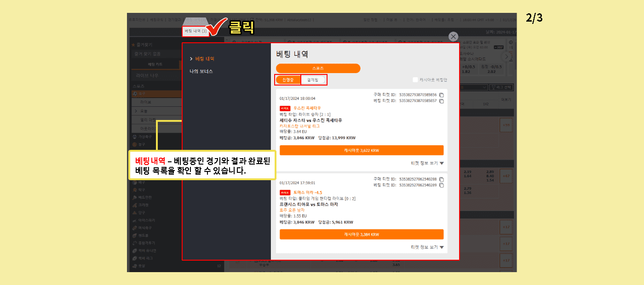Click the 캐시아웃 3,622 KRW button
The height and width of the screenshot is (285, 644).
pyautogui.click(x=362, y=150)
